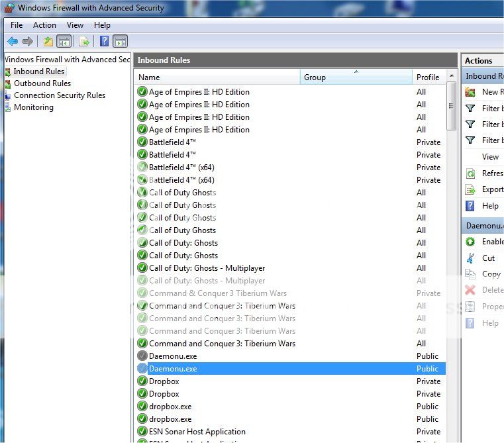Select the first Battlefield 4™ rule
Viewport: 504px width, 443px height.
click(172, 142)
